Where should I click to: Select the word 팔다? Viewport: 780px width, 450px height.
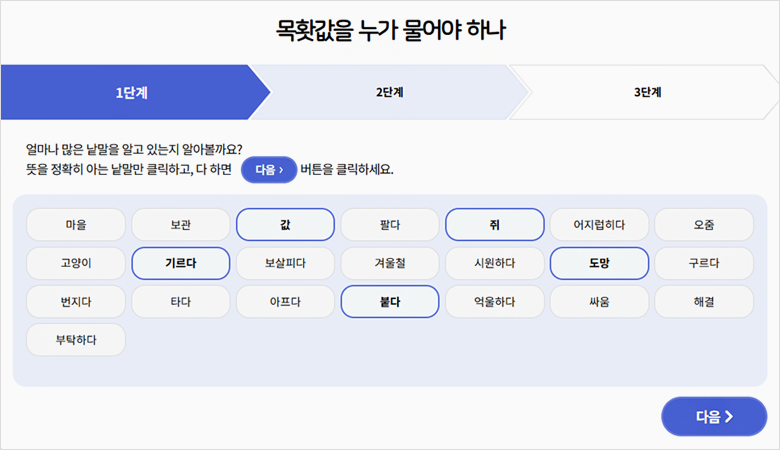[390, 225]
